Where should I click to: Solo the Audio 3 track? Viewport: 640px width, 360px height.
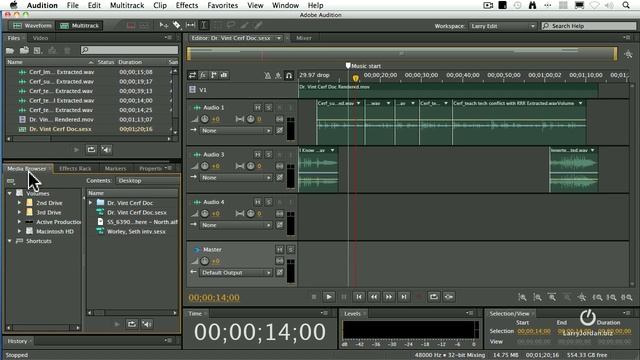pos(268,155)
